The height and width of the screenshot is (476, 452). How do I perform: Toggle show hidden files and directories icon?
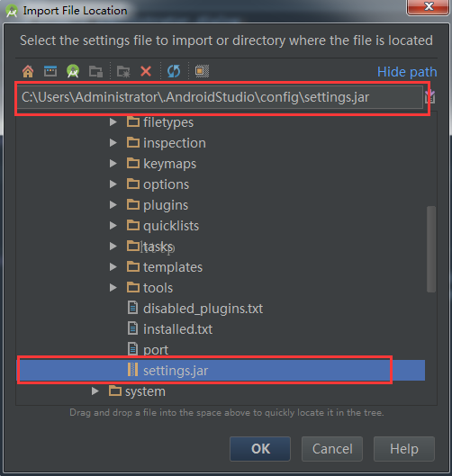[202, 71]
